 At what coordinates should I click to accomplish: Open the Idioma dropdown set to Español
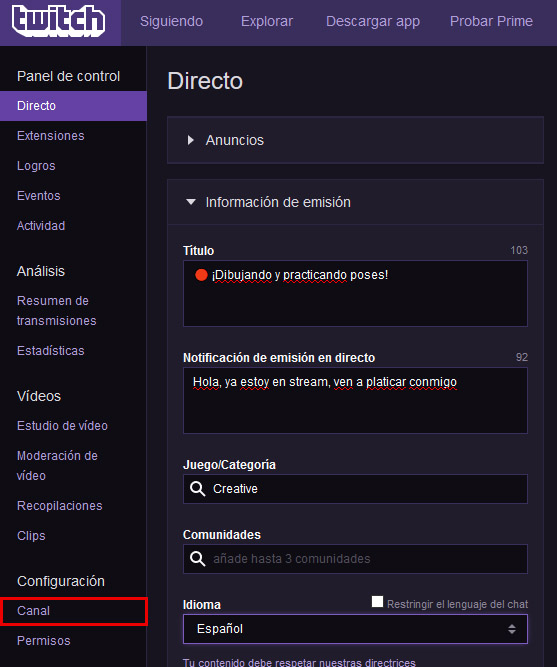tap(355, 629)
